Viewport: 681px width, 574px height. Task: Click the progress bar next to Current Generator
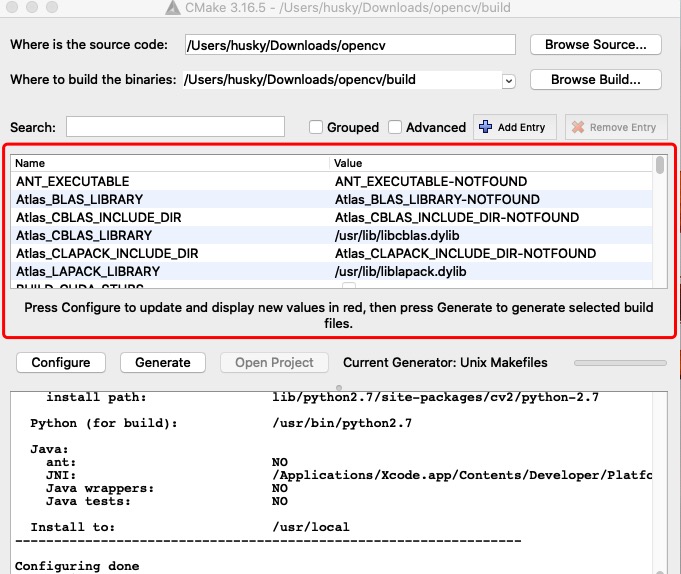tap(620, 363)
